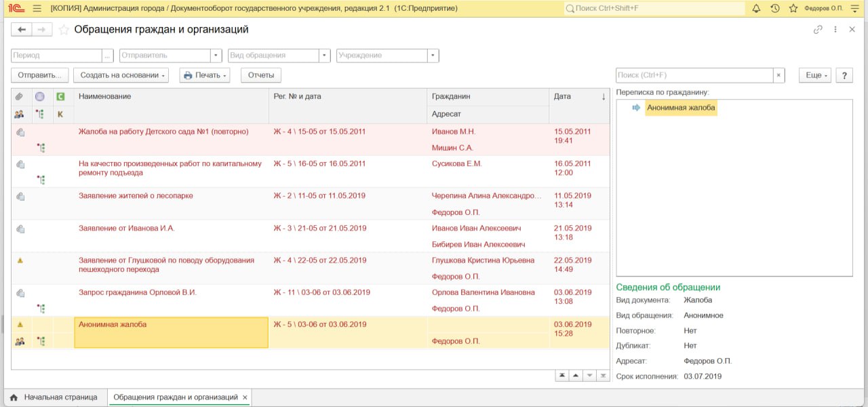
Task: Click process tree icon in Орловой В.И. row
Action: point(41,309)
